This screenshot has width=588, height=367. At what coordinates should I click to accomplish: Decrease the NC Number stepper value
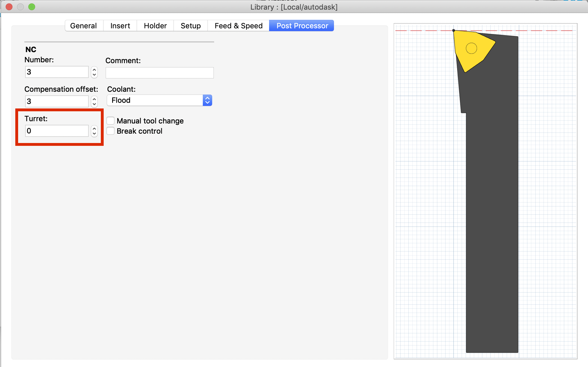[94, 75]
